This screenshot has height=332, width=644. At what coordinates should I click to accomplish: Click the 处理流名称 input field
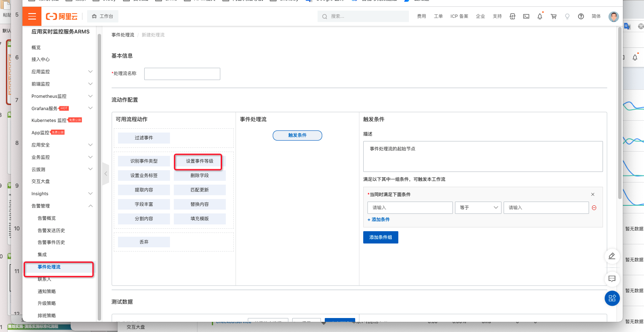[182, 74]
